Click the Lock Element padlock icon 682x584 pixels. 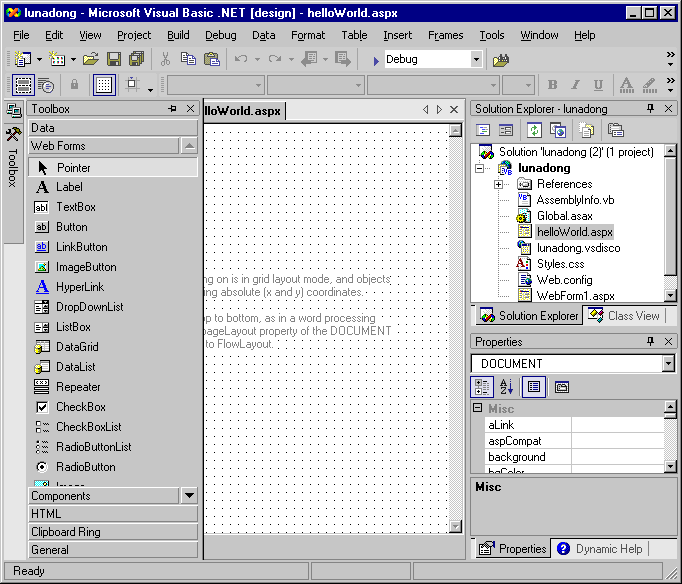click(74, 84)
